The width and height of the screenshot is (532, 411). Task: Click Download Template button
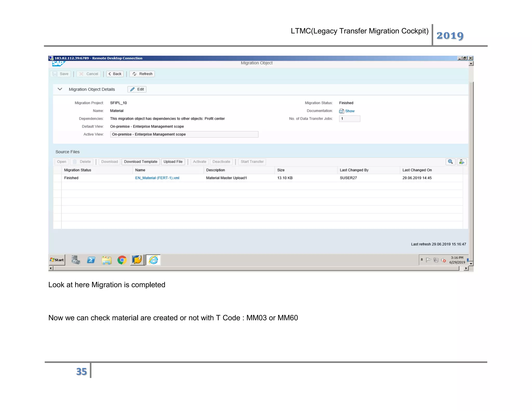click(141, 162)
